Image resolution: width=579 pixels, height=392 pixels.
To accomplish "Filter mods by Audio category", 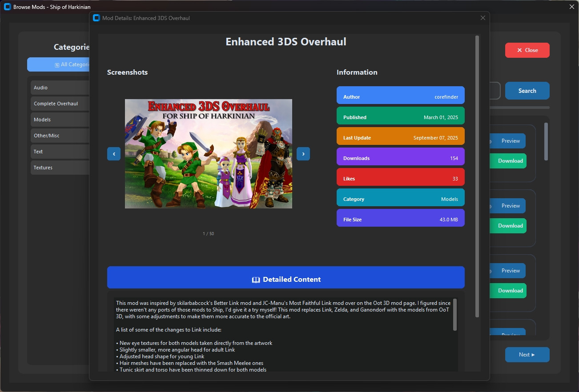I will point(60,87).
